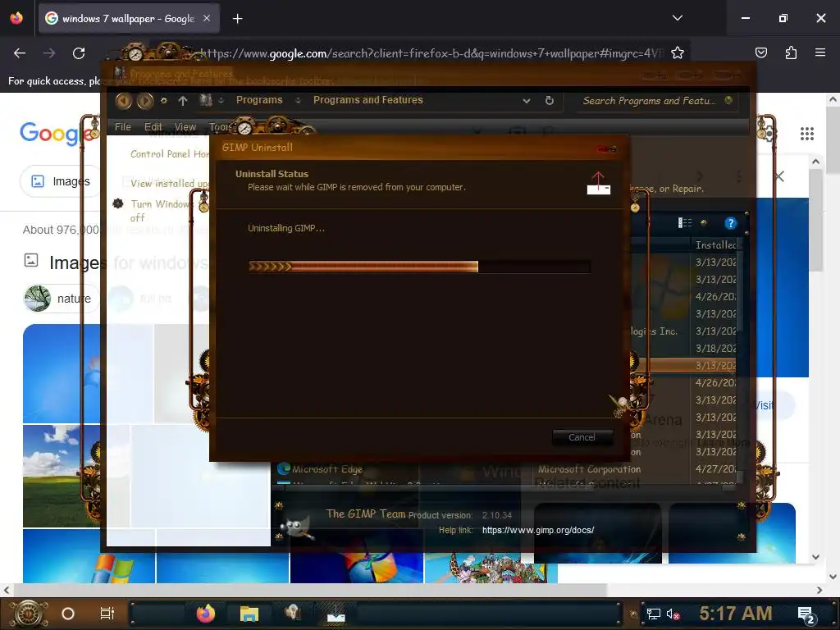Click the Microsoft Edge program icon
This screenshot has height=630, width=840.
284,468
